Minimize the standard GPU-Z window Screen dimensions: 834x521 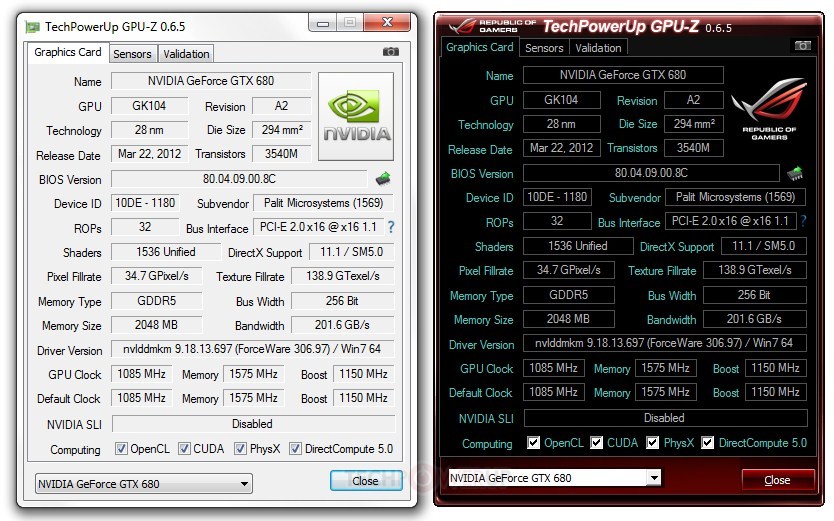coord(323,23)
